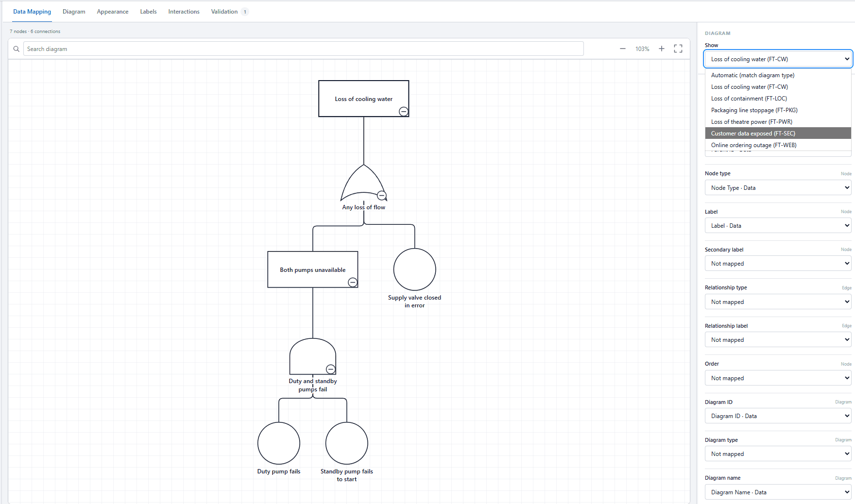Screen dimensions: 855x504
Task: Open the Diagram name dropdown
Action: coord(778,492)
